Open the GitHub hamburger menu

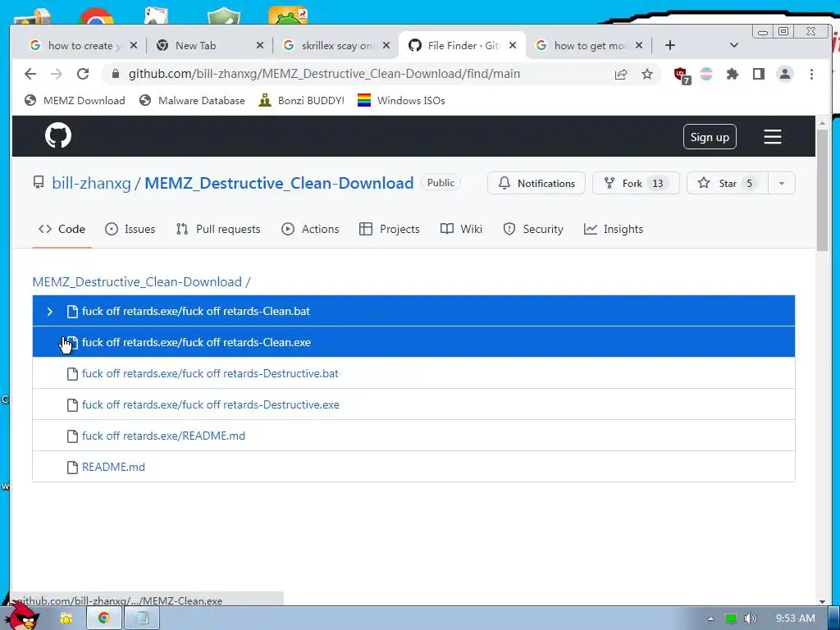[772, 137]
